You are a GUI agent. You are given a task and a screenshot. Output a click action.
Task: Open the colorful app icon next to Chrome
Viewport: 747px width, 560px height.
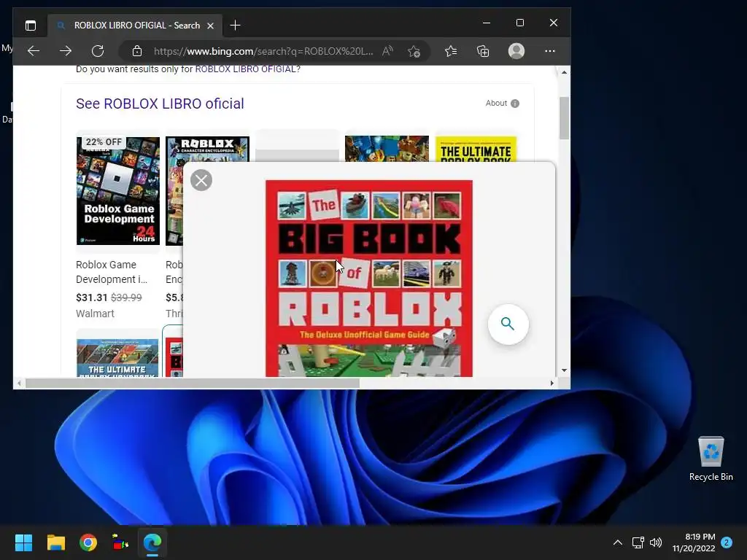[120, 542]
